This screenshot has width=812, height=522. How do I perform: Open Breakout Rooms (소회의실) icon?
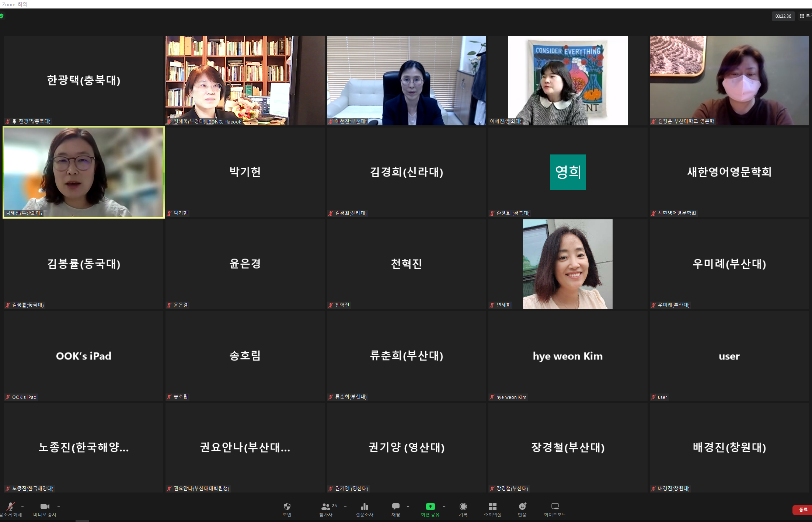click(x=492, y=507)
